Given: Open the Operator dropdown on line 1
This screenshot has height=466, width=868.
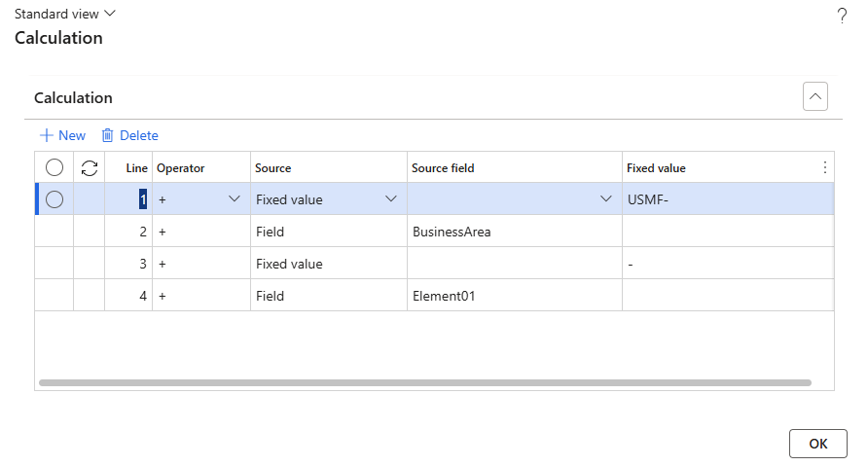Looking at the screenshot, I should click(234, 199).
